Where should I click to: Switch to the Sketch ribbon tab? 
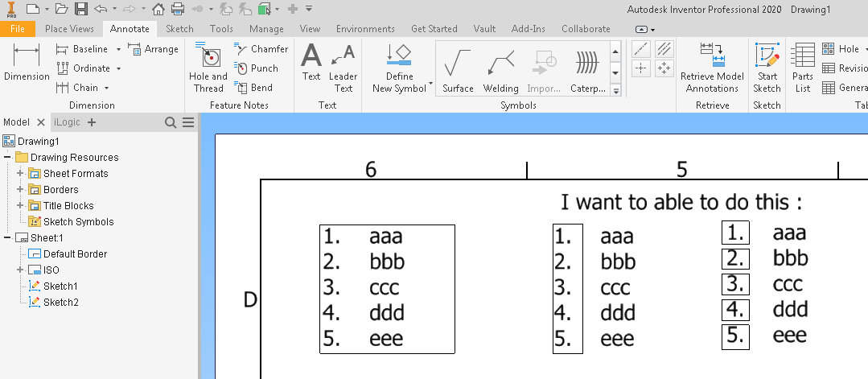[180, 29]
